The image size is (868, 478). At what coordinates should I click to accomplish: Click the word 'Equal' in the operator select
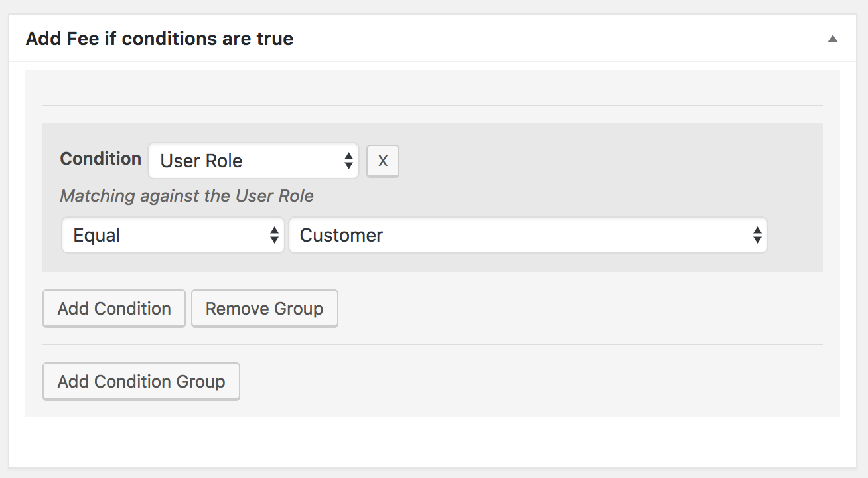pos(97,235)
